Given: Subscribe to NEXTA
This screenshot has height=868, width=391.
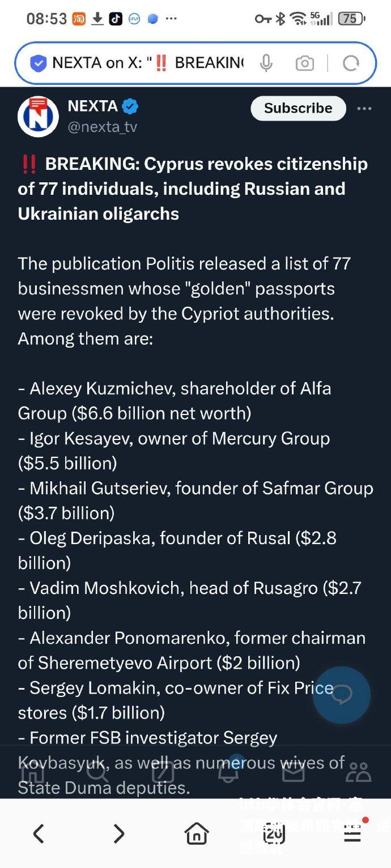Looking at the screenshot, I should click(298, 108).
